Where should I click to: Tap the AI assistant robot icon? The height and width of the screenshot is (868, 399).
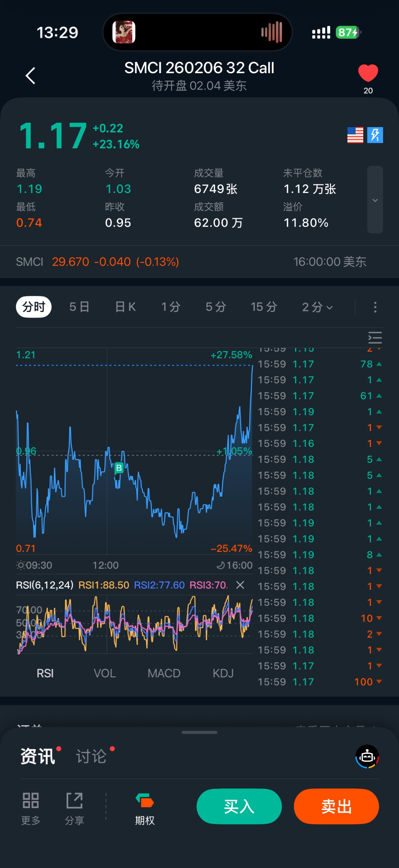pyautogui.click(x=367, y=757)
